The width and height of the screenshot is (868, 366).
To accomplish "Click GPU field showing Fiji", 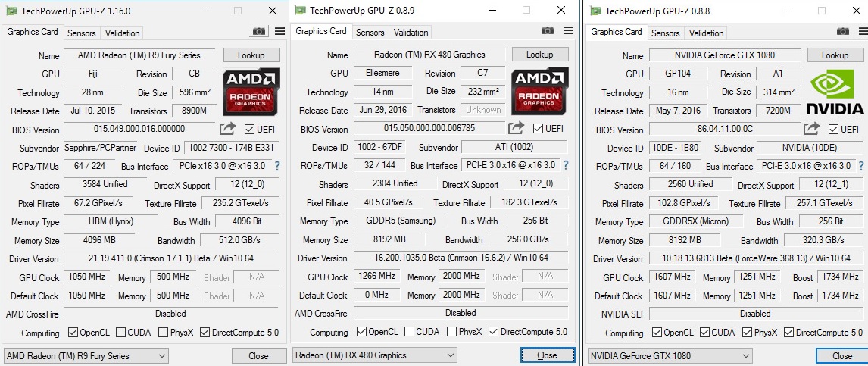I will 93,74.
